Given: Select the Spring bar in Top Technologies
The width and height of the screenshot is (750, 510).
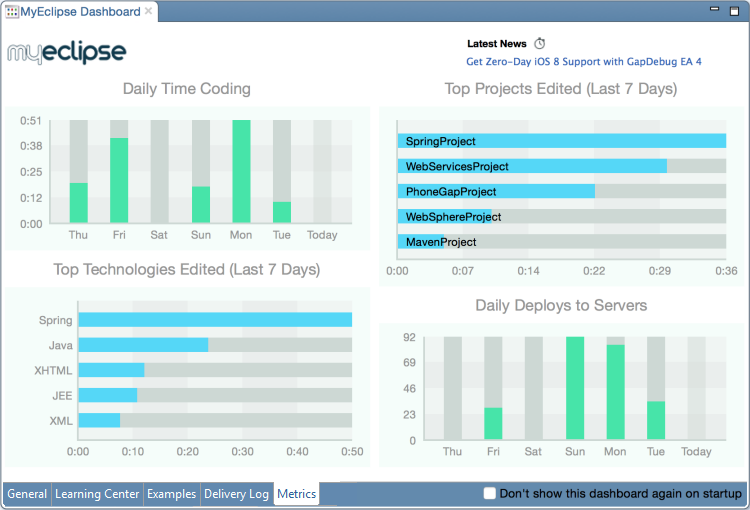Looking at the screenshot, I should tap(215, 320).
